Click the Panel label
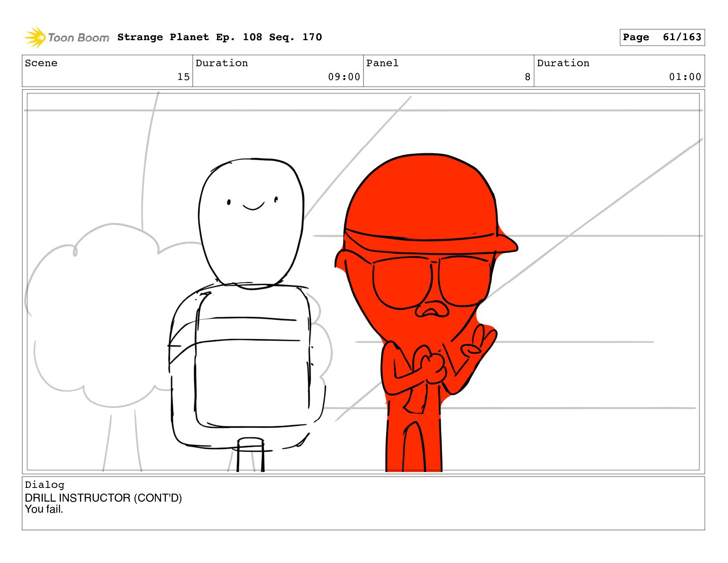Image resolution: width=728 pixels, height=563 pixels. 383,63
